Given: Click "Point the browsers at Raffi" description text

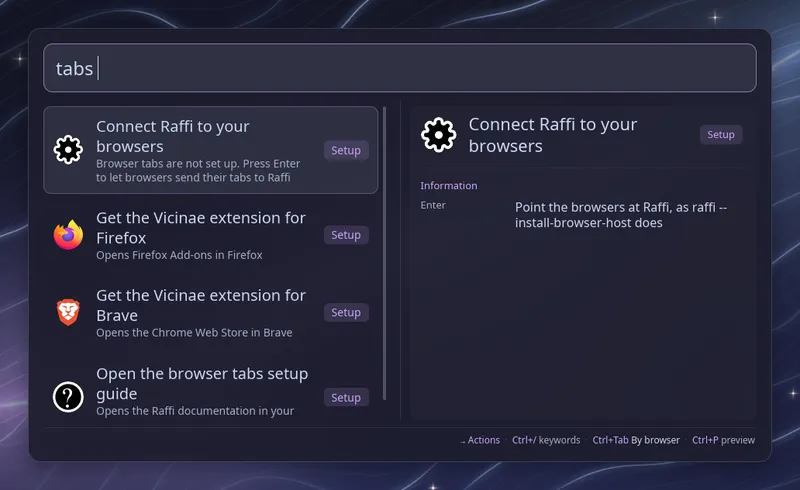Looking at the screenshot, I should pyautogui.click(x=621, y=215).
